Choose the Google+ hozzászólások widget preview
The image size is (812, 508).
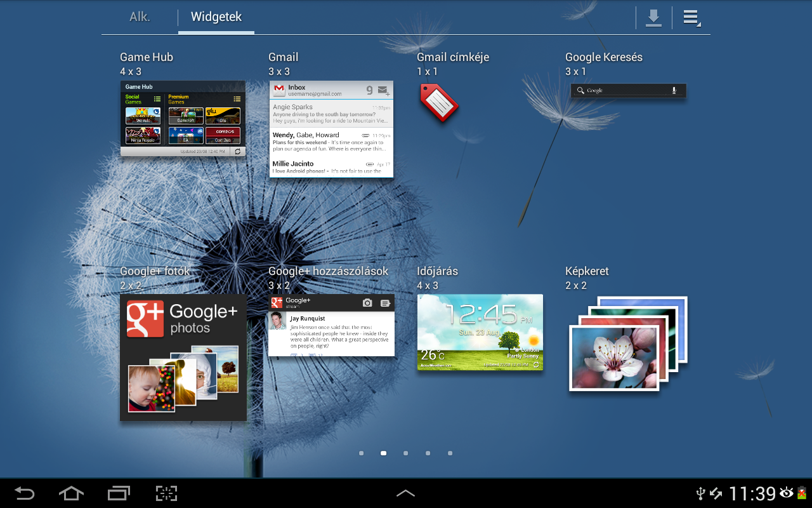[x=331, y=325]
